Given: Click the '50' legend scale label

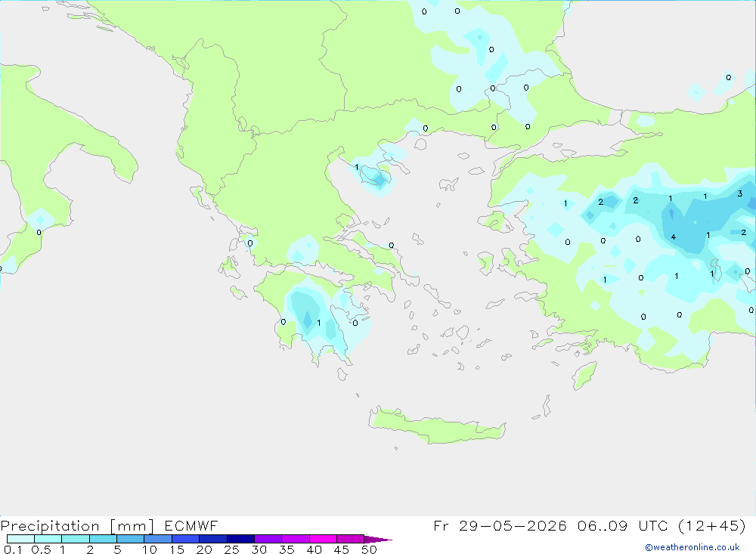Looking at the screenshot, I should 369,549.
